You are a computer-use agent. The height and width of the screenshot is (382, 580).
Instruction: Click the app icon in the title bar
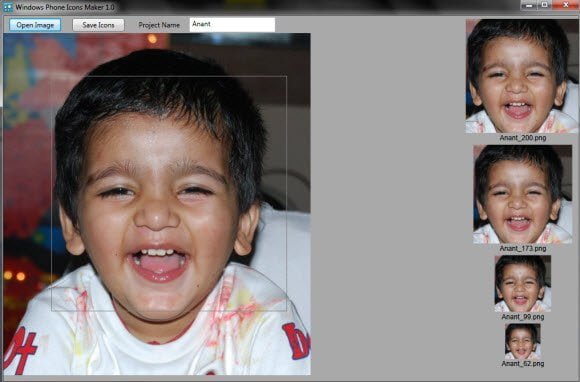pyautogui.click(x=7, y=7)
